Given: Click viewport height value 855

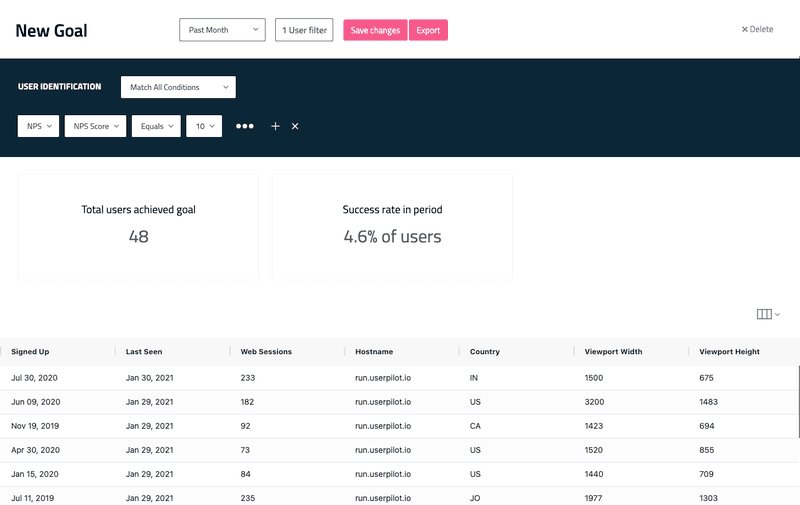Looking at the screenshot, I should click(x=707, y=450).
